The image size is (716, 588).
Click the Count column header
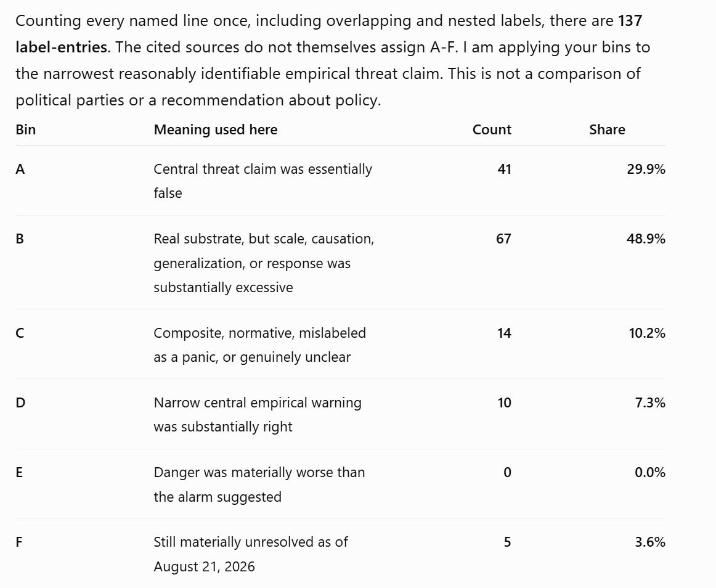492,130
